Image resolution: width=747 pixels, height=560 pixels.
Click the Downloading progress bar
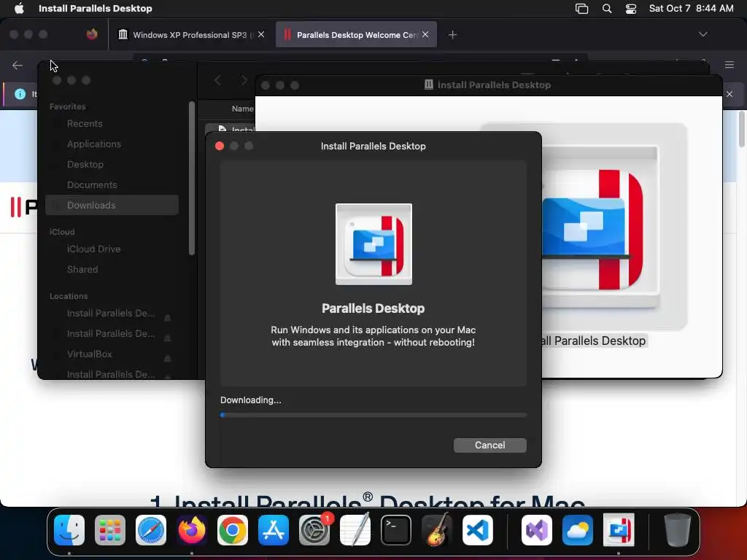pos(373,415)
